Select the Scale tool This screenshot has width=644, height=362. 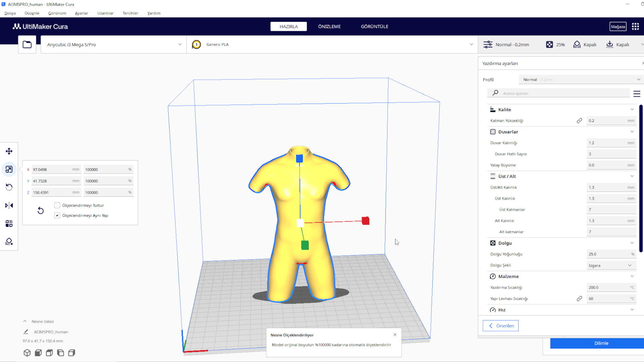pos(9,169)
